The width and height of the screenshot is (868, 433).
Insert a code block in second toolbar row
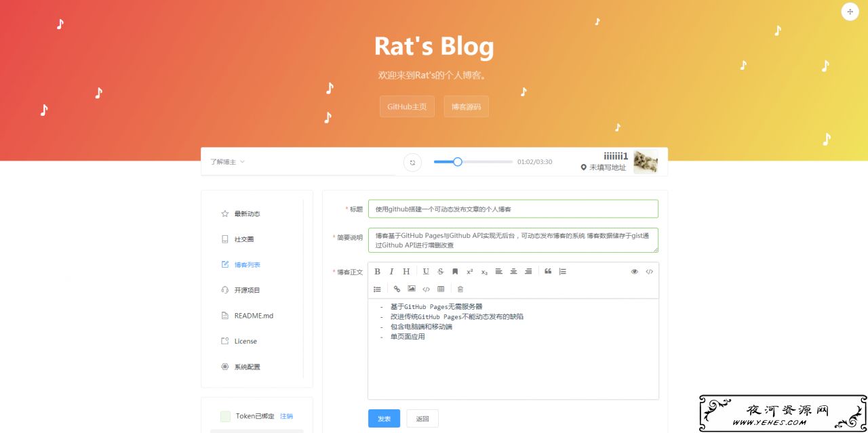426,289
